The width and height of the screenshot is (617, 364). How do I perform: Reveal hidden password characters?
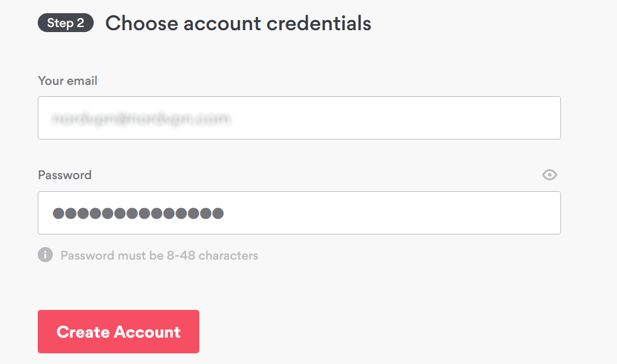(550, 175)
